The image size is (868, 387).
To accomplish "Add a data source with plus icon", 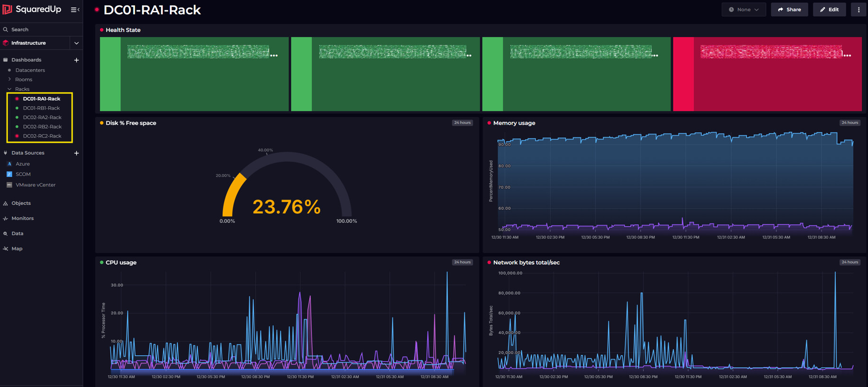I will 76,153.
